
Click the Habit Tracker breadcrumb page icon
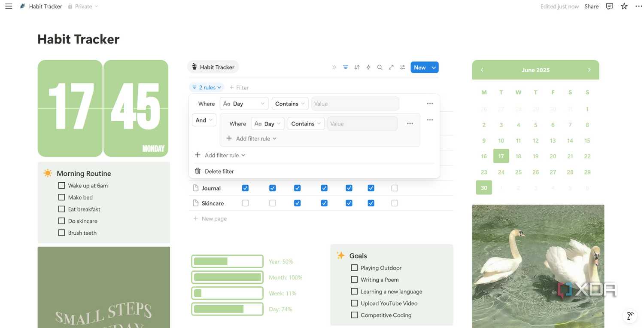point(22,6)
